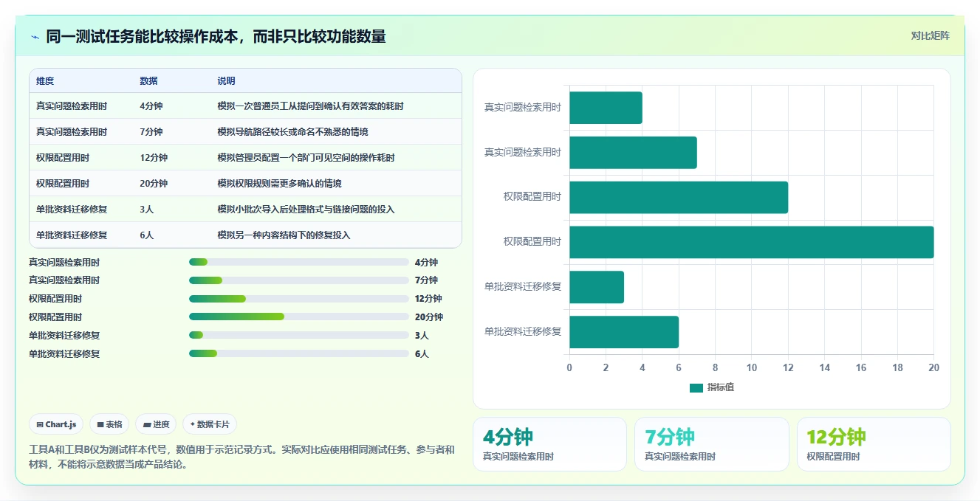This screenshot has height=501, width=980.
Task: Click the 说明 table column header
Action: [226, 81]
